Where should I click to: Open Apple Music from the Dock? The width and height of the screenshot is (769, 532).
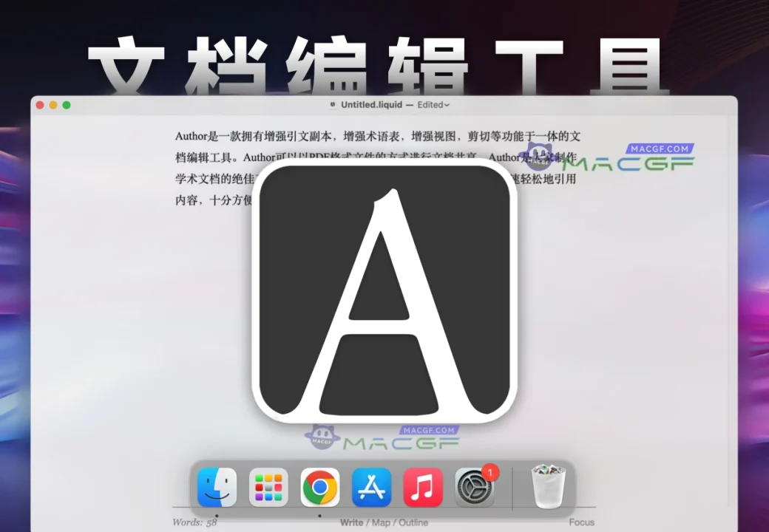pyautogui.click(x=422, y=488)
